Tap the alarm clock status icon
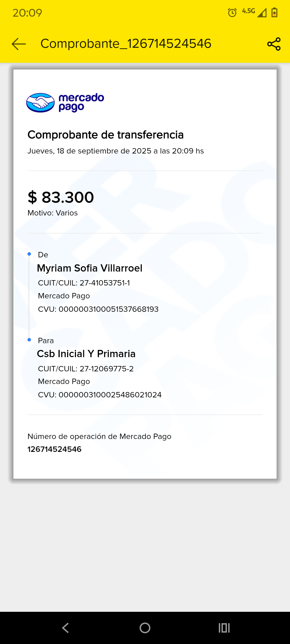The width and height of the screenshot is (290, 644). pyautogui.click(x=232, y=12)
